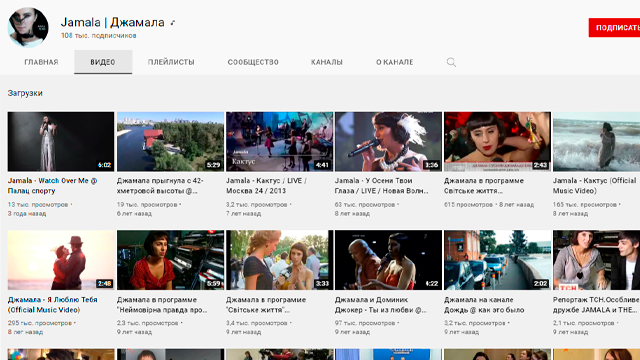
Task: Open the Jamala channel avatar picture
Action: (28, 27)
